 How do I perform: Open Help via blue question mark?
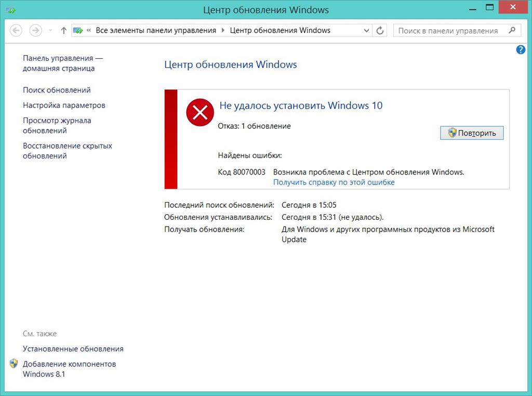point(521,50)
